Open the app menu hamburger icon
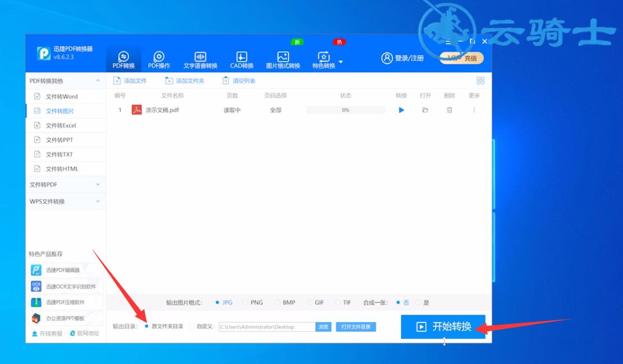This screenshot has height=364, width=623. coord(448,42)
